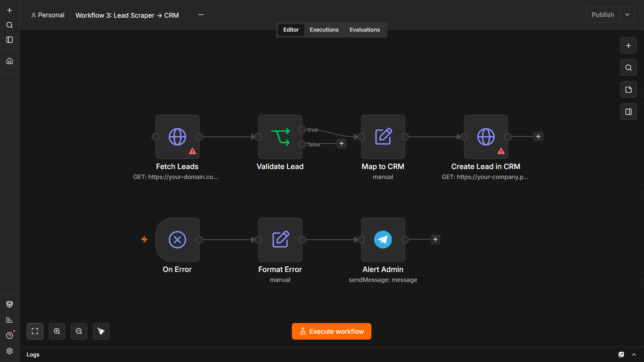Toggle the right-side focus panel icon
The image size is (644, 362).
[x=628, y=112]
